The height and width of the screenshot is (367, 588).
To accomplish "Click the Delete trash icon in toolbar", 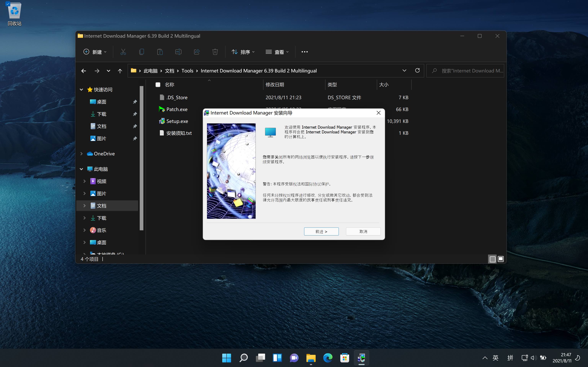I will 215,52.
